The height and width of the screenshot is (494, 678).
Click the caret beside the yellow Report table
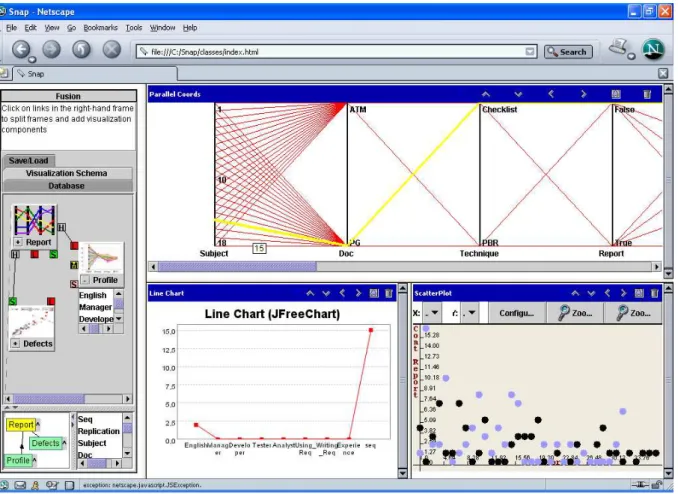click(x=38, y=424)
